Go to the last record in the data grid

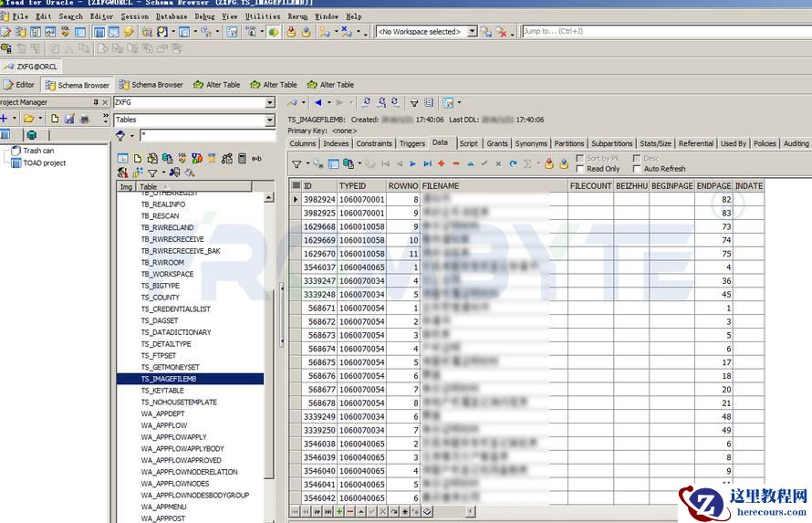[x=427, y=164]
